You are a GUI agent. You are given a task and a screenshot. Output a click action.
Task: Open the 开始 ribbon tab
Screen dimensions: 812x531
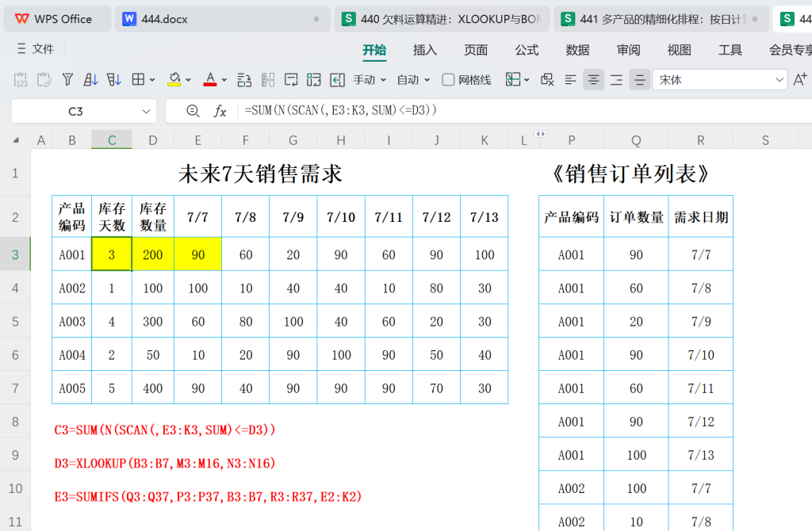pyautogui.click(x=374, y=50)
